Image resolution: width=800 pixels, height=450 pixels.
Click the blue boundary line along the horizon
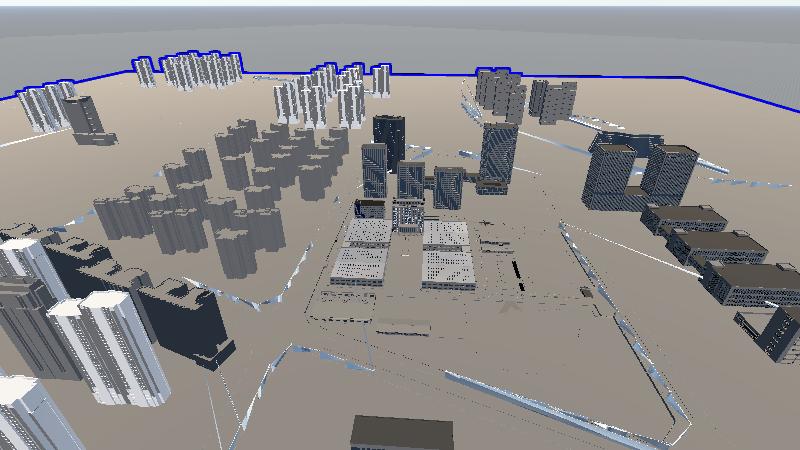[600, 76]
